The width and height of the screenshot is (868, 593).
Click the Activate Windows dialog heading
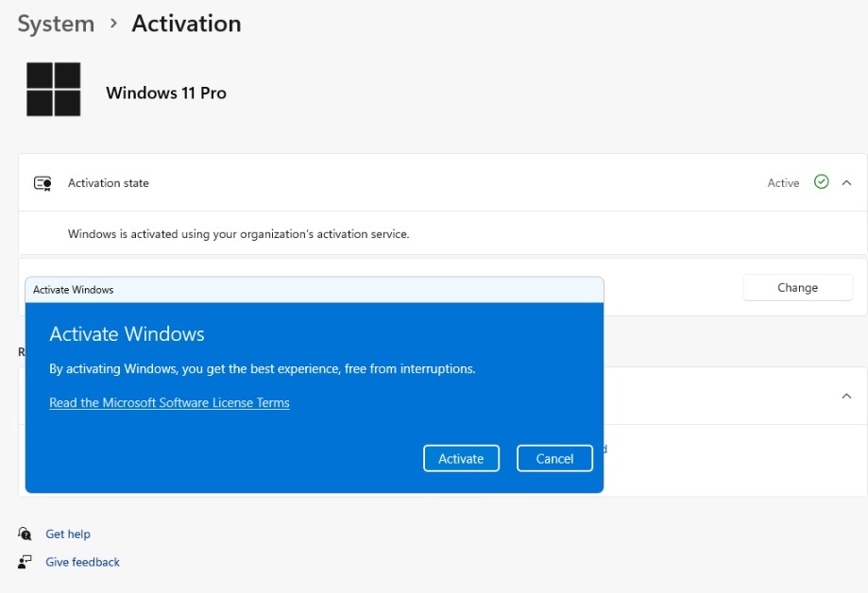click(x=127, y=334)
